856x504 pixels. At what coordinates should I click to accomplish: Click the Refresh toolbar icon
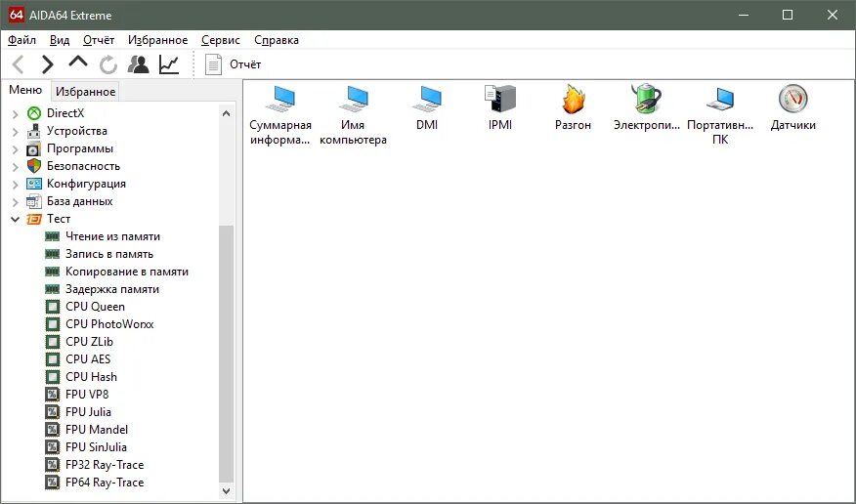click(108, 64)
